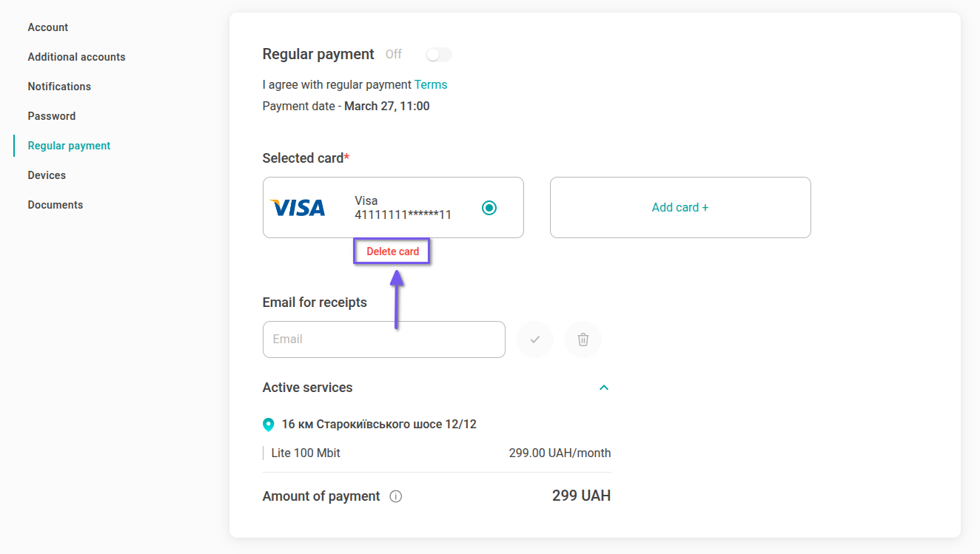The width and height of the screenshot is (980, 554).
Task: Open the regular payment Terms link
Action: point(431,84)
